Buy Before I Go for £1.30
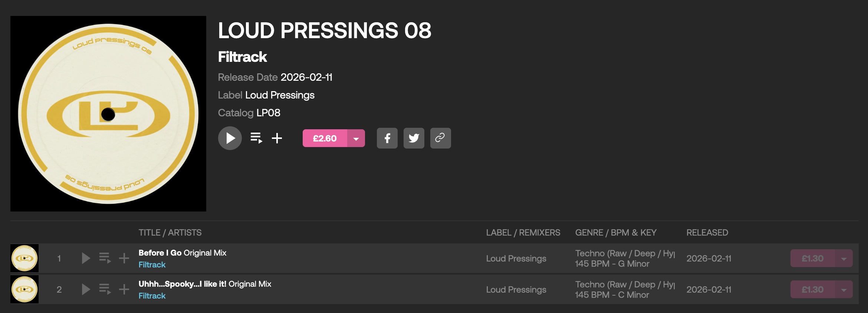 (x=812, y=259)
